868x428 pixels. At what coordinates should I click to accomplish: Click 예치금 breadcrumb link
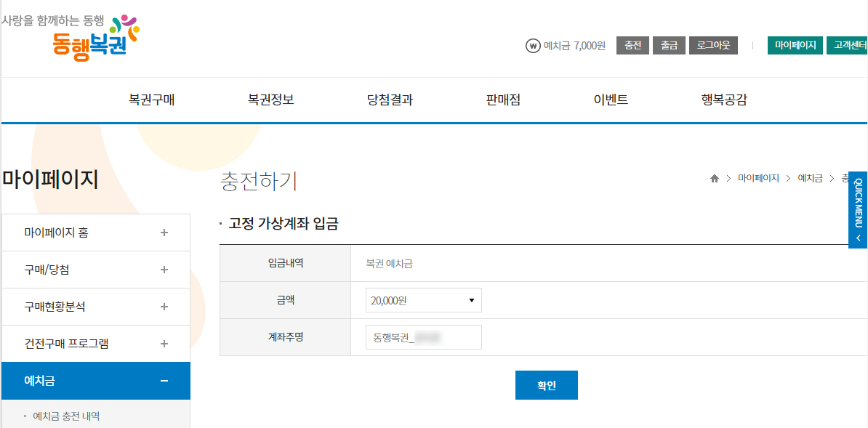coord(810,178)
